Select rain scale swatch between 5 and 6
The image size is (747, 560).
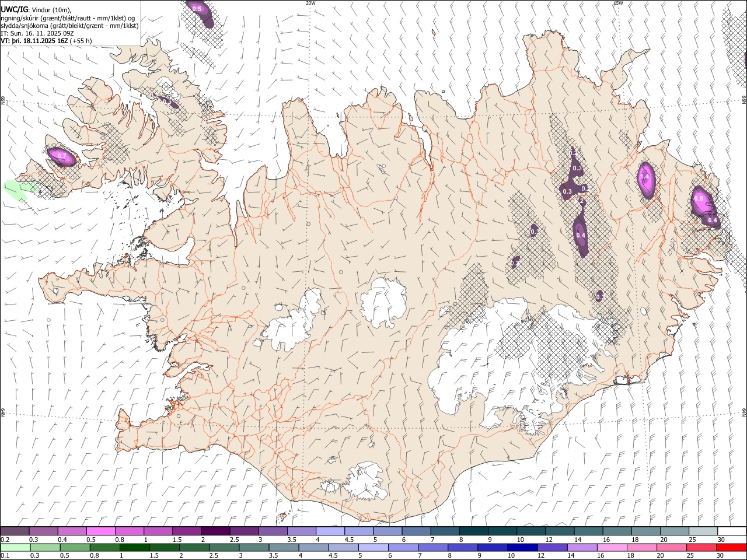click(373, 547)
